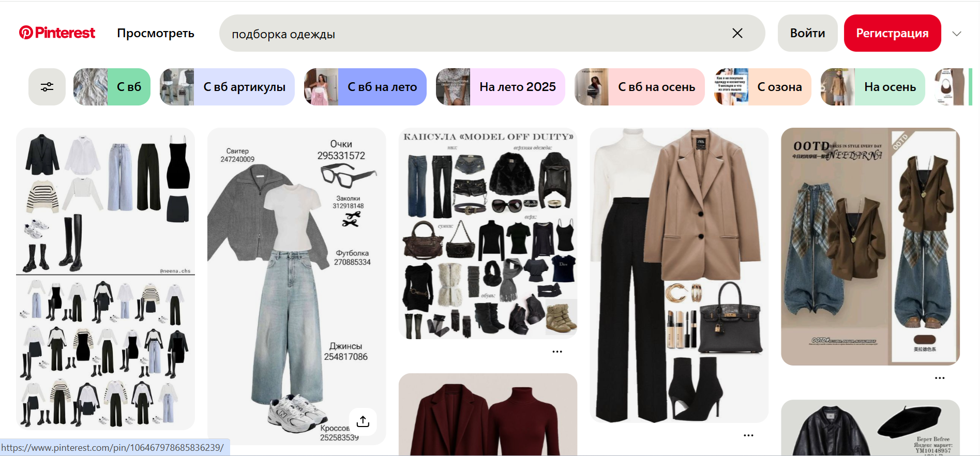Select the 'С вб на лето' chip

click(x=365, y=87)
